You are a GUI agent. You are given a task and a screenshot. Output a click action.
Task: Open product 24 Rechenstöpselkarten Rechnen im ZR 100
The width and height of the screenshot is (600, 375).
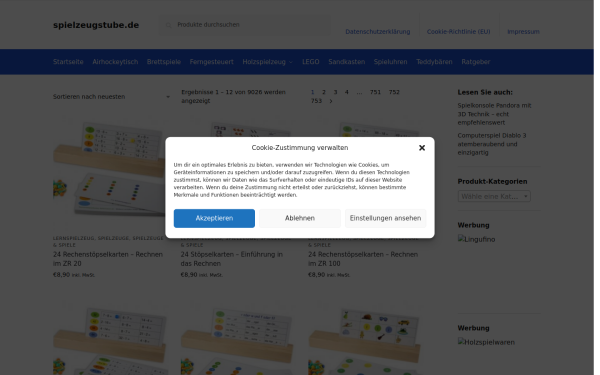click(x=363, y=259)
